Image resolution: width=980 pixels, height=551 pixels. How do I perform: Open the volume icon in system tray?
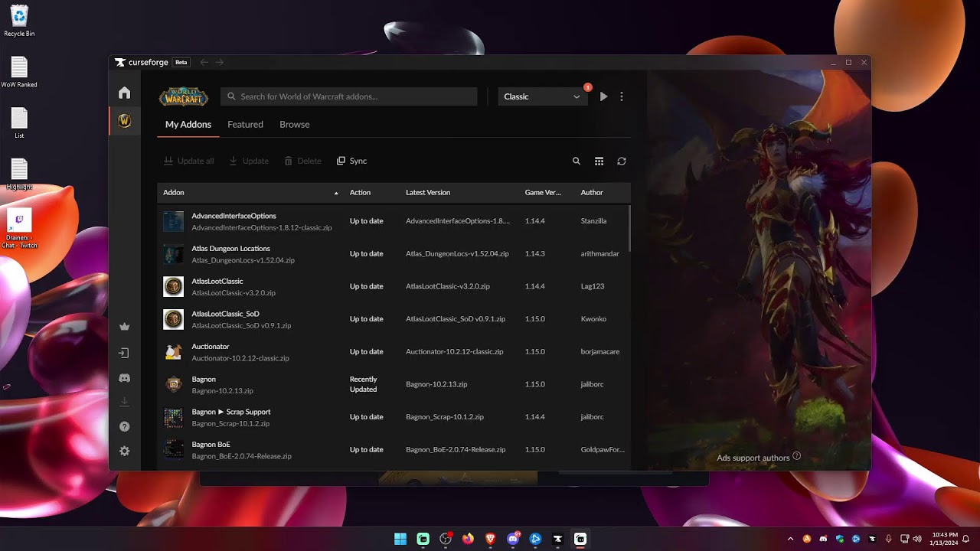point(916,539)
